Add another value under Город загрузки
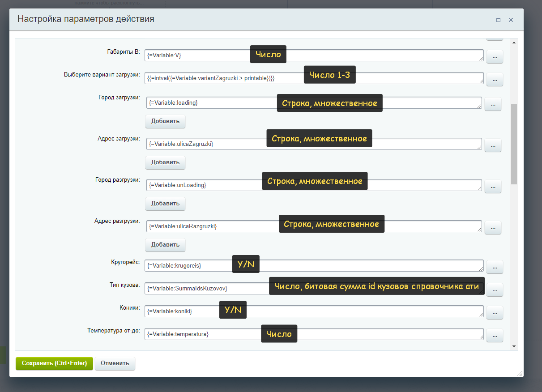This screenshot has height=392, width=542. click(x=165, y=121)
